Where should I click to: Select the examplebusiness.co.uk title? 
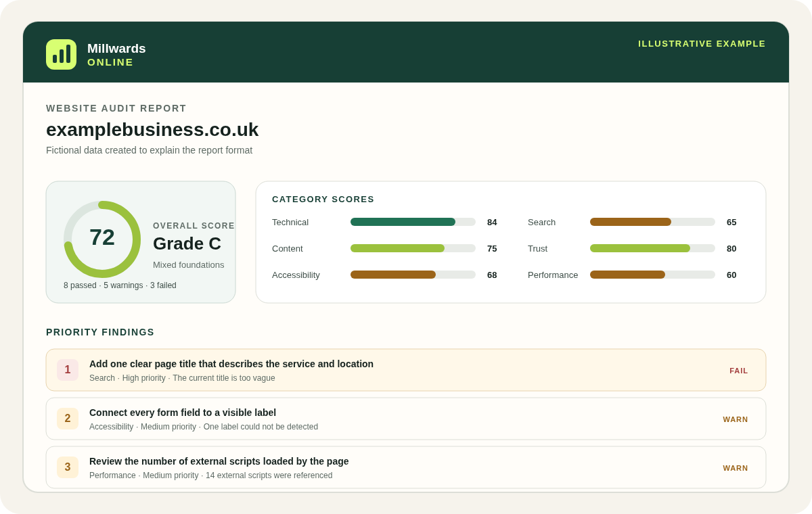coord(152,130)
